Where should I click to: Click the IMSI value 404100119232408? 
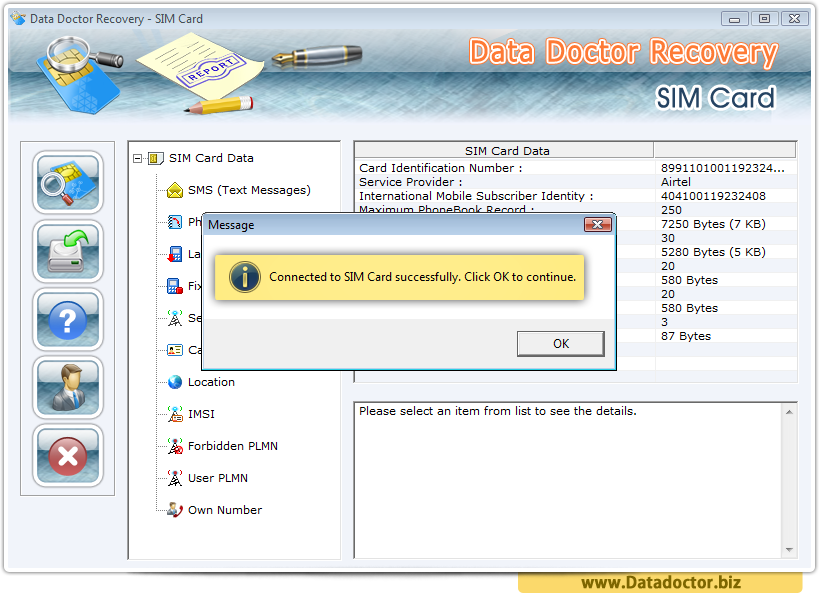(713, 196)
